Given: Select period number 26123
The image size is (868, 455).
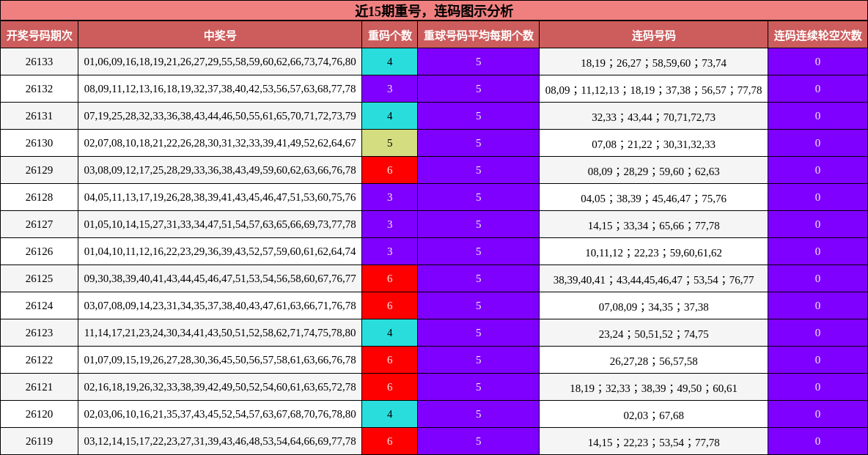Looking at the screenshot, I should (40, 333).
